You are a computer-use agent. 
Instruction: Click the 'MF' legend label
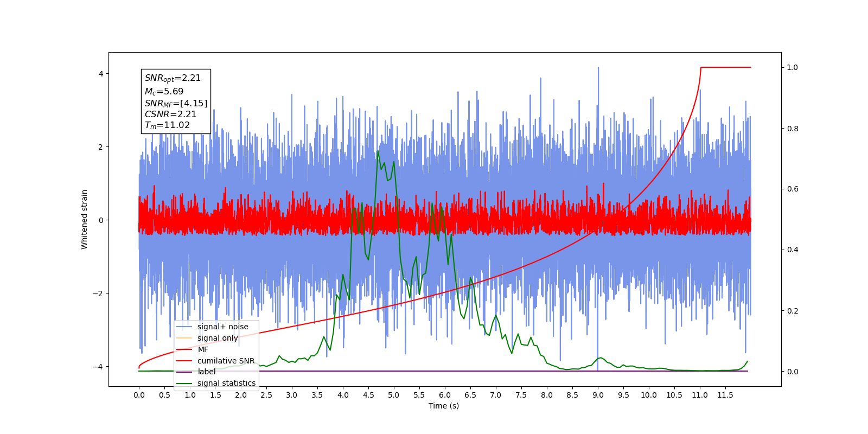click(202, 349)
